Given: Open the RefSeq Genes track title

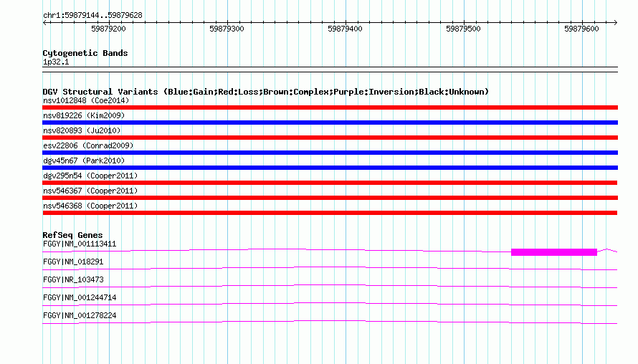Looking at the screenshot, I should [72, 235].
